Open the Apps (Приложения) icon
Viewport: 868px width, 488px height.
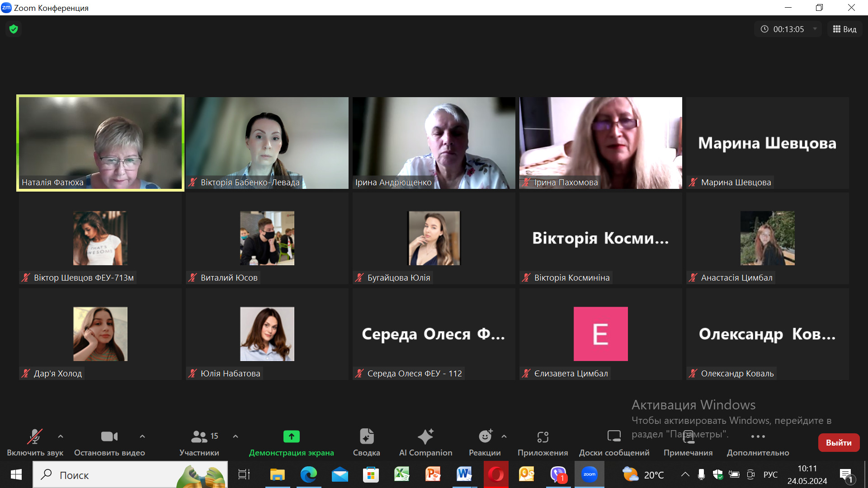(x=542, y=436)
